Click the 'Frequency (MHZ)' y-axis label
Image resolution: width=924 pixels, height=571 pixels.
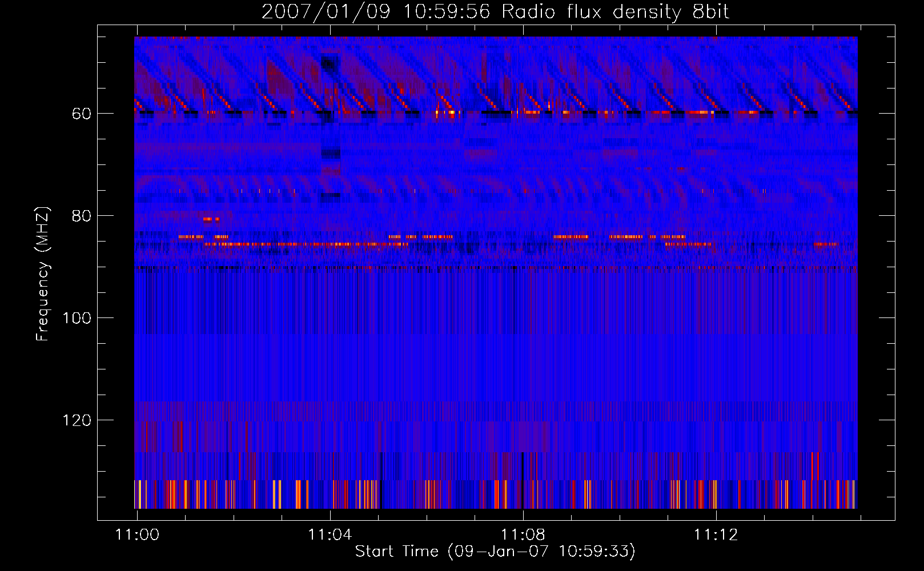click(x=43, y=274)
